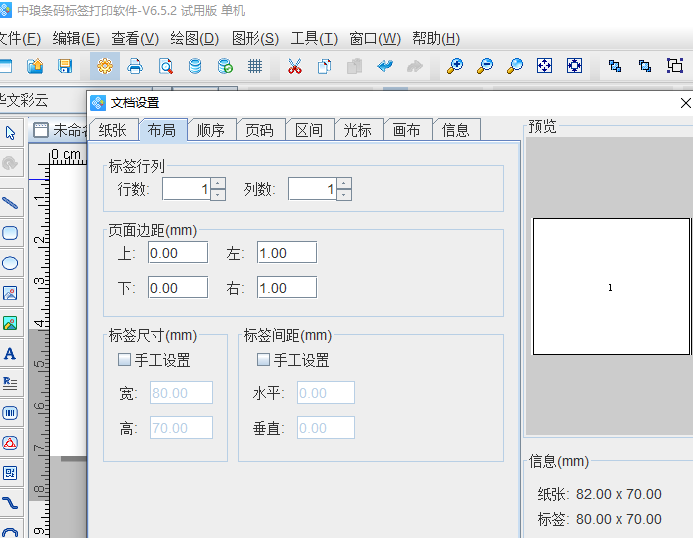Switch to the 顺序 tab
693x538 pixels.
coord(211,130)
